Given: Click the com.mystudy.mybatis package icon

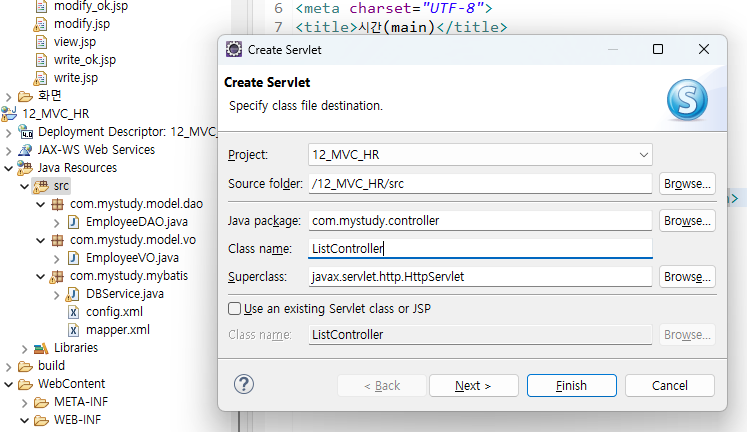Looking at the screenshot, I should tap(57, 276).
